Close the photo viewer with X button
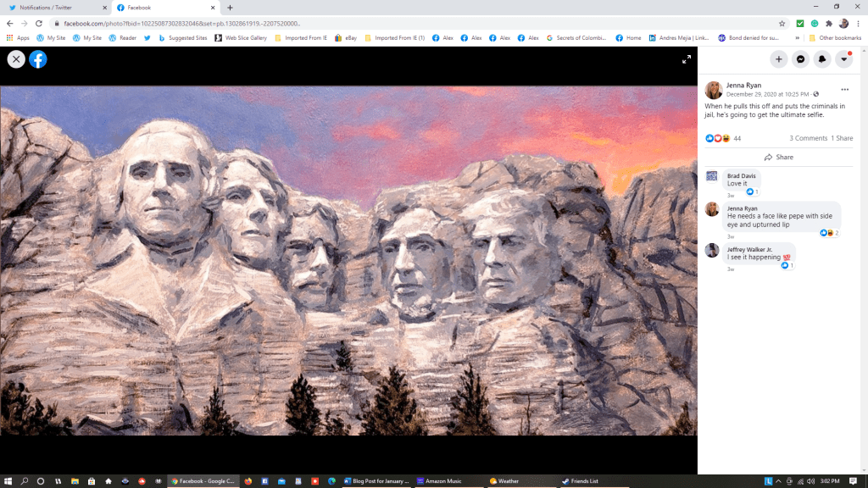868x488 pixels. tap(16, 59)
